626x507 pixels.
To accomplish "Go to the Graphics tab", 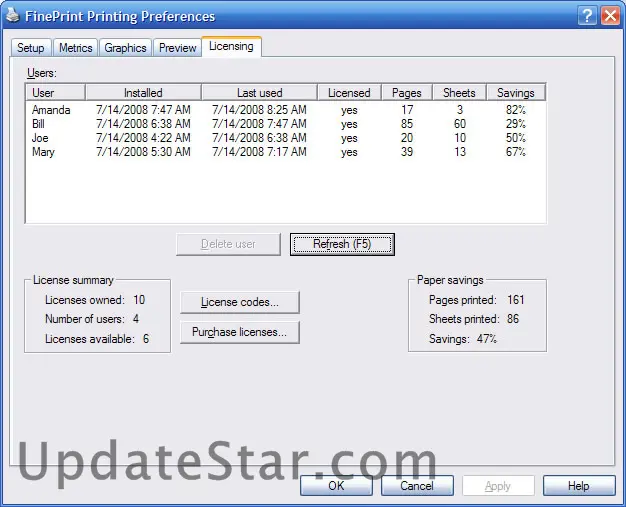I will 125,48.
